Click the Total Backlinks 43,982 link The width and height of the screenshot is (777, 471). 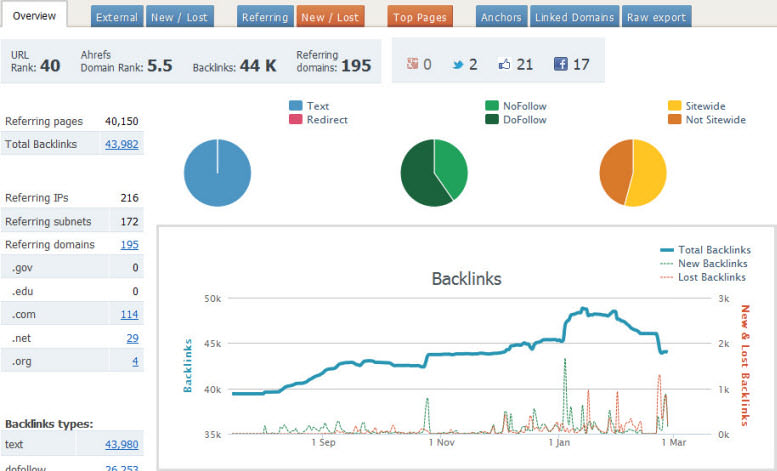121,144
